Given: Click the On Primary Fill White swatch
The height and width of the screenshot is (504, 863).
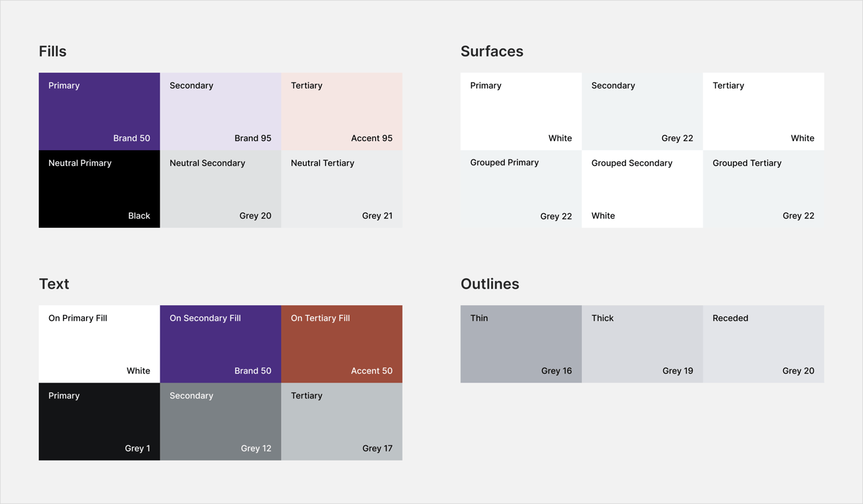Looking at the screenshot, I should coord(99,344).
